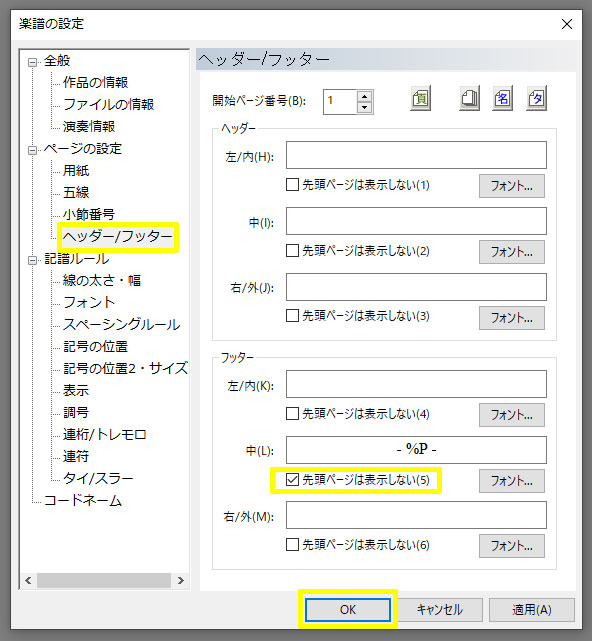Screen dimensions: 592x641
Task: Toggle 先頭ページは表示しない(3) checkbox
Action: (x=292, y=316)
